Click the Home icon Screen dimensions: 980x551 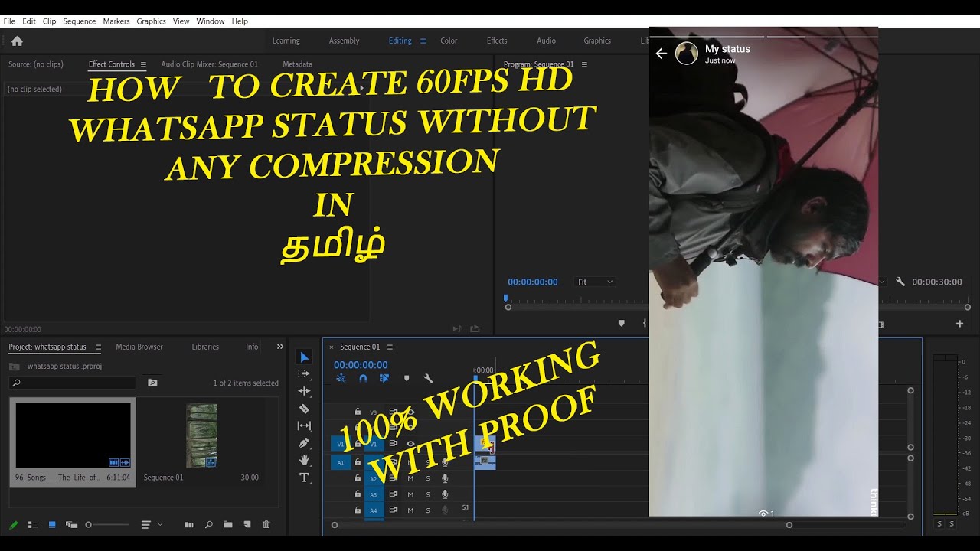click(x=17, y=41)
